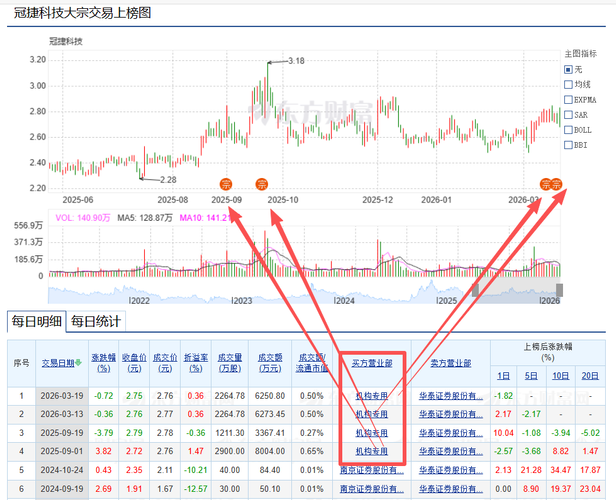This screenshot has height=500, width=616.
Task: Click the 宗 marker before 2025-10
Action: point(262,184)
